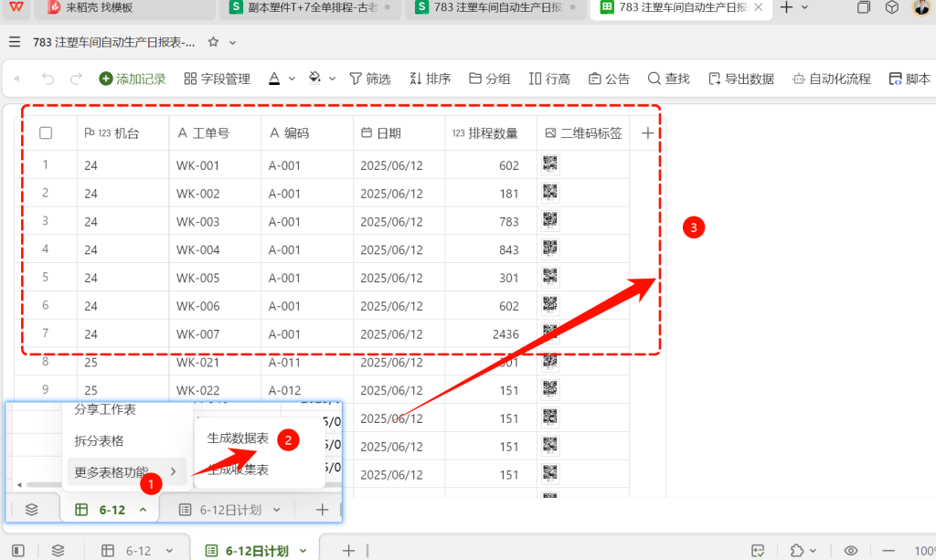Open the 更多表格功能 submenu
The width and height of the screenshot is (936, 560).
coord(127,472)
